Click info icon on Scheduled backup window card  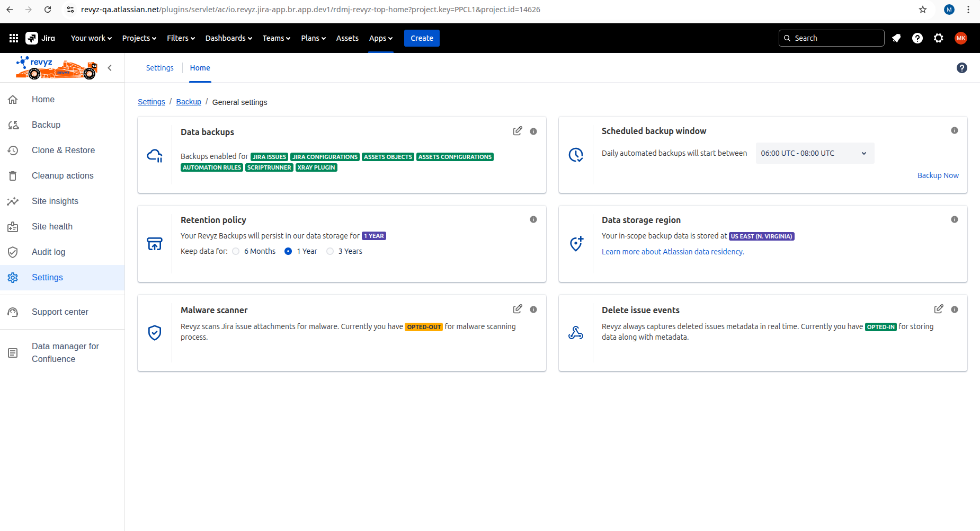point(955,130)
